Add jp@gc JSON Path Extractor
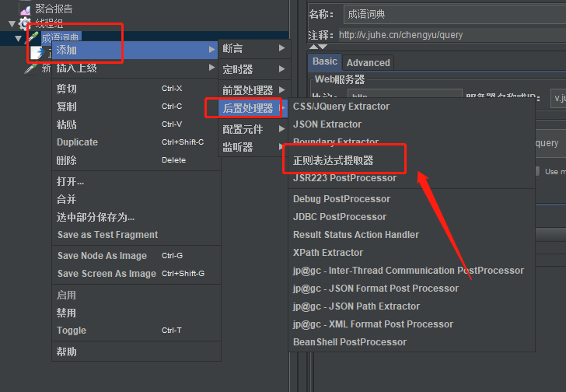Image resolution: width=566 pixels, height=392 pixels. coord(411,306)
